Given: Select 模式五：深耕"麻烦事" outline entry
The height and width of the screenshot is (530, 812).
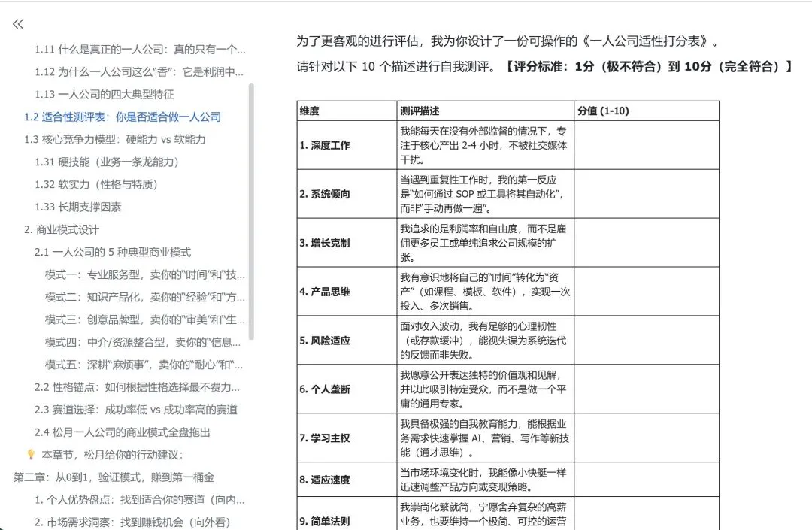Looking at the screenshot, I should pos(144,365).
